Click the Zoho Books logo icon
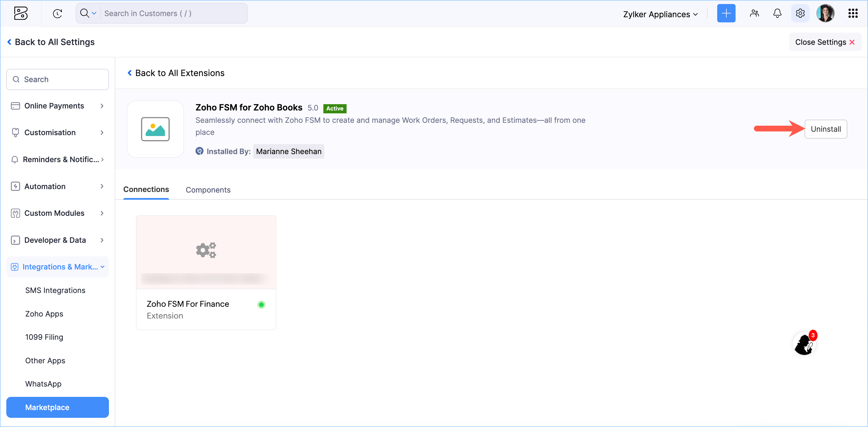Image resolution: width=868 pixels, height=427 pixels. point(21,13)
